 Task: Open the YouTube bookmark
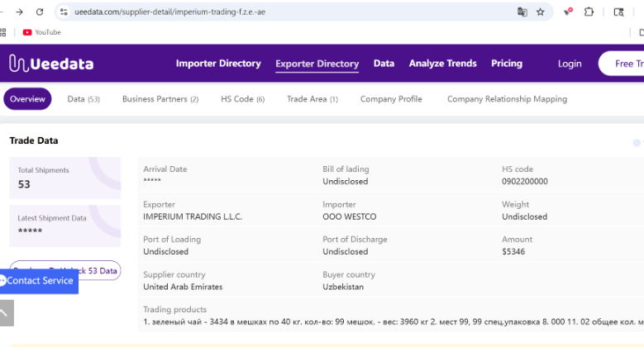[42, 32]
